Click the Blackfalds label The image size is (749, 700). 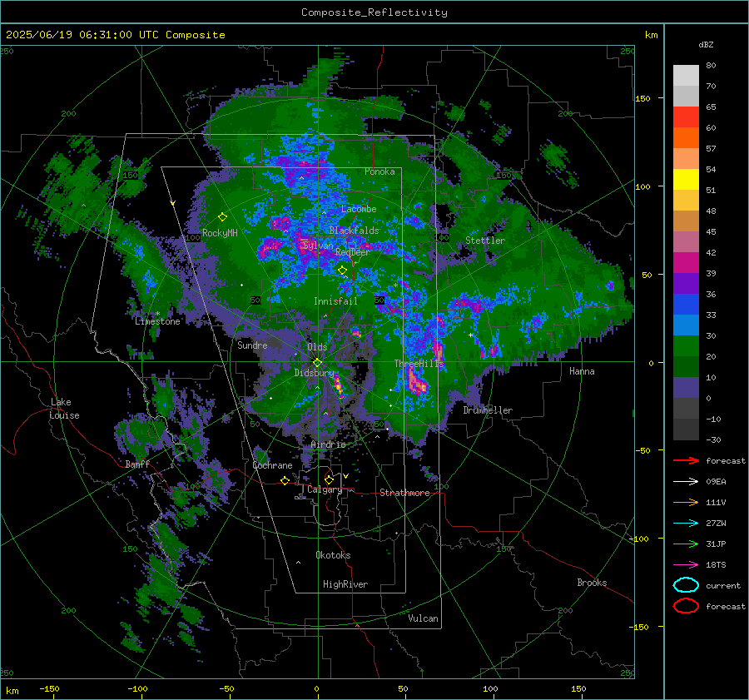click(x=354, y=231)
